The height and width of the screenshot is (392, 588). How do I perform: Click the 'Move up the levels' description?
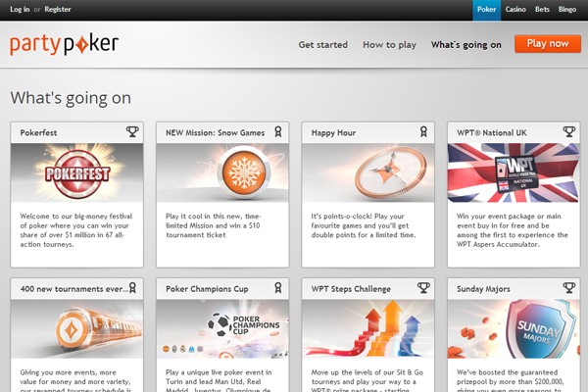coord(367,380)
